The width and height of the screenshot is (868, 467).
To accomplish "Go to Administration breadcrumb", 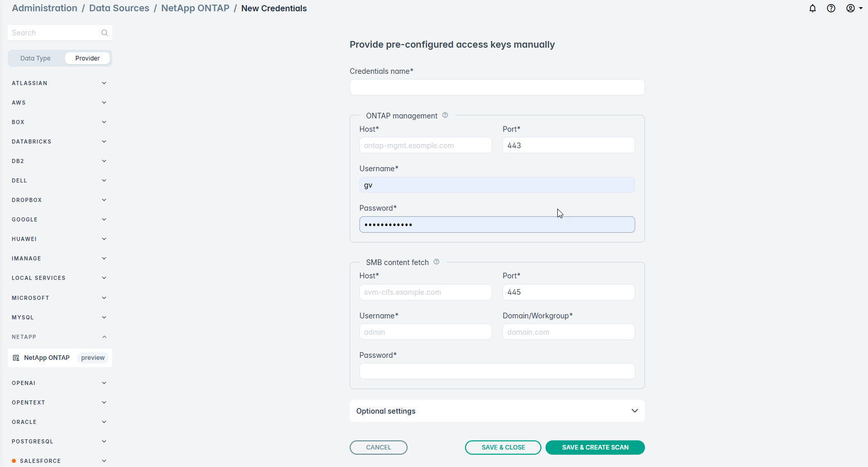I will tap(45, 8).
